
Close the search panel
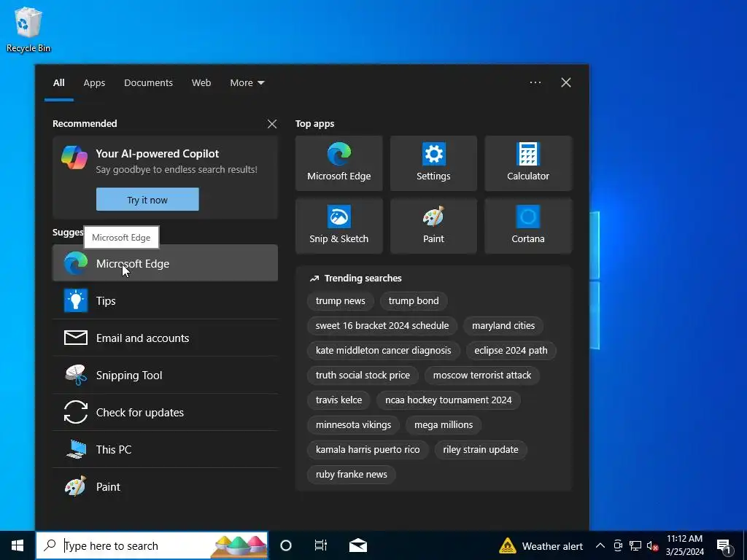click(566, 82)
